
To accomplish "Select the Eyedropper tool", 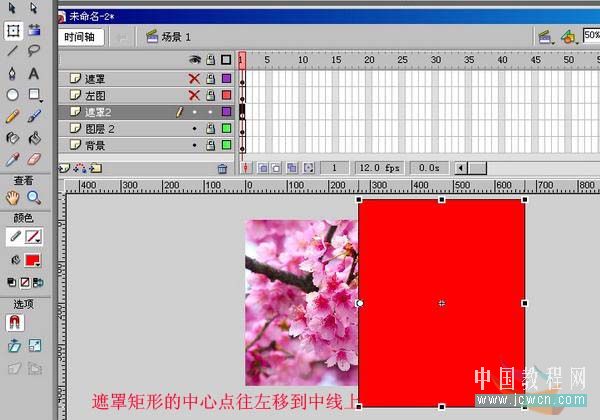I will tap(12, 160).
